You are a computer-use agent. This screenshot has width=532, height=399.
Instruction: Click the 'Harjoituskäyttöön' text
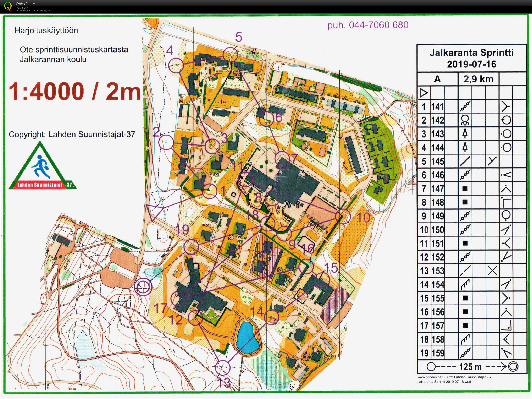46,31
